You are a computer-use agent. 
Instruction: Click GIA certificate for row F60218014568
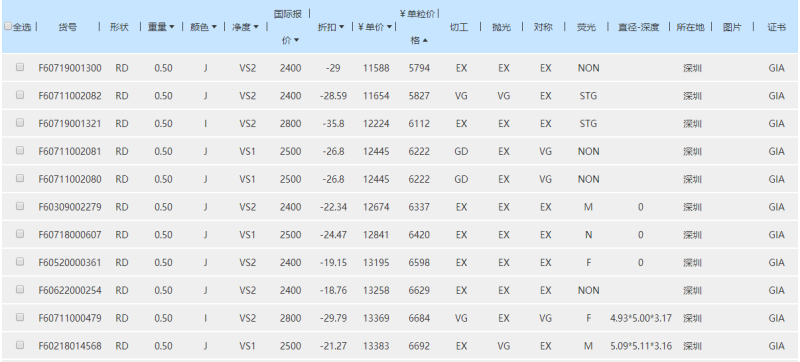click(x=776, y=346)
